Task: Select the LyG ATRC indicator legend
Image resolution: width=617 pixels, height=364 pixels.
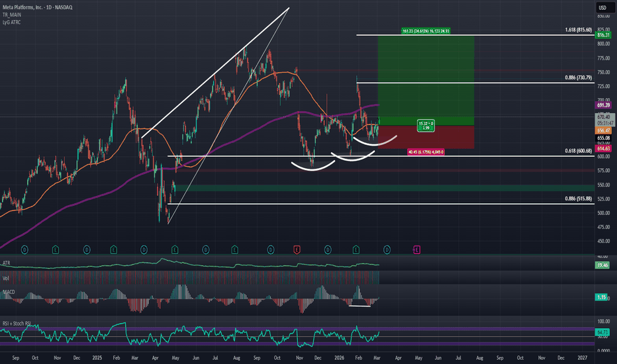Action: tap(11, 23)
